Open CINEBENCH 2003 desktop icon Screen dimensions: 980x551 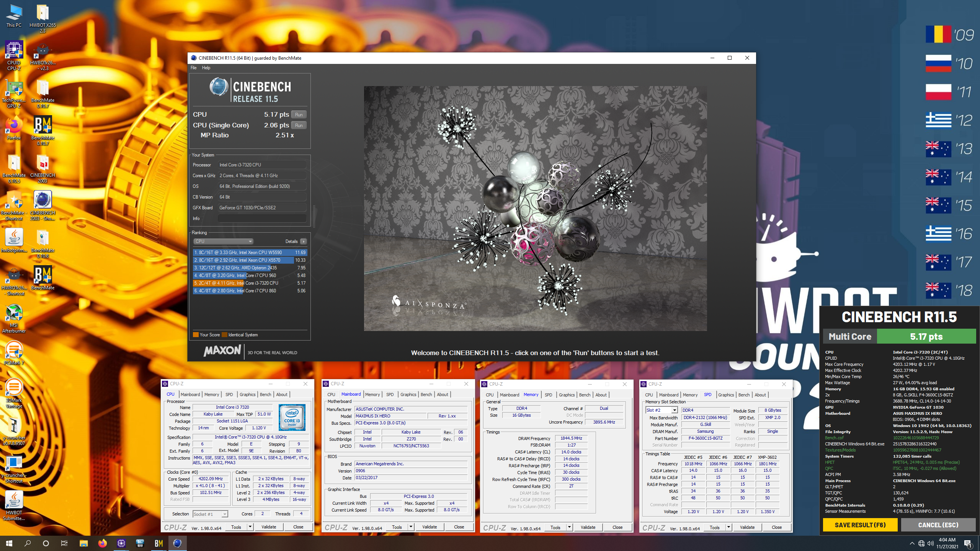pos(42,168)
